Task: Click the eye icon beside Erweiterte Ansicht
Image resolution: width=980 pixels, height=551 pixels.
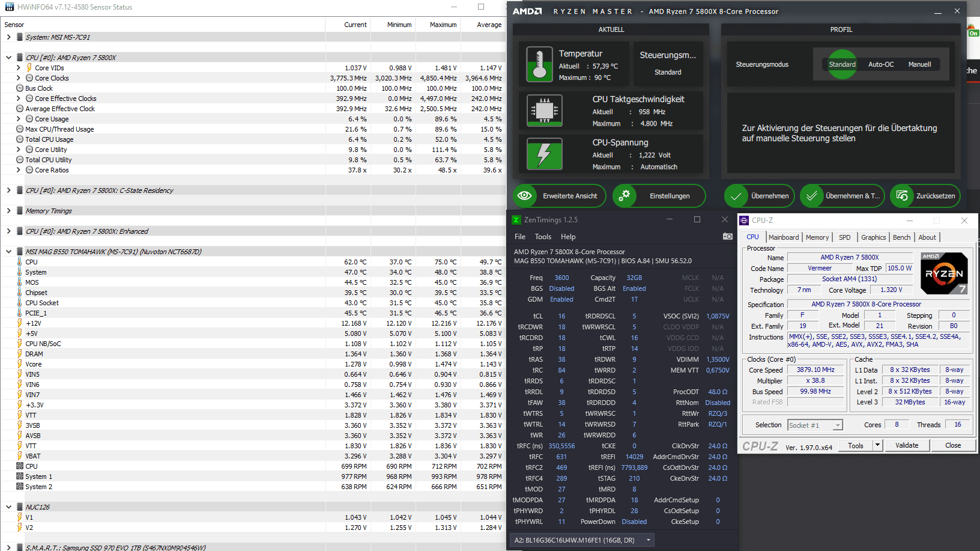Action: point(524,196)
